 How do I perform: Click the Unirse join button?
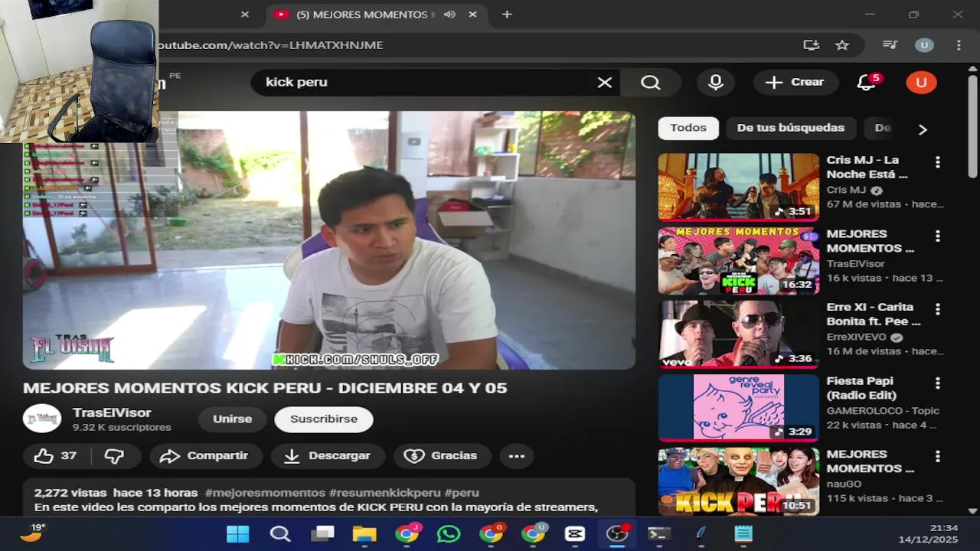point(233,419)
